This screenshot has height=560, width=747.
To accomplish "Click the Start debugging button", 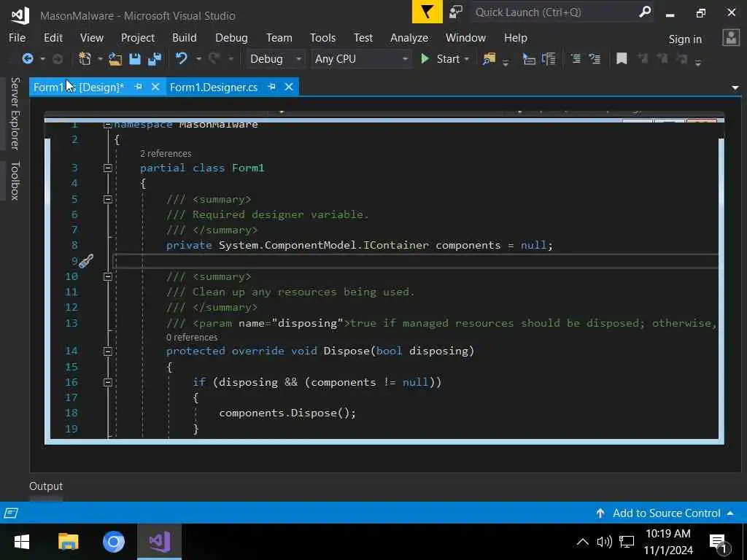I will 441,59.
